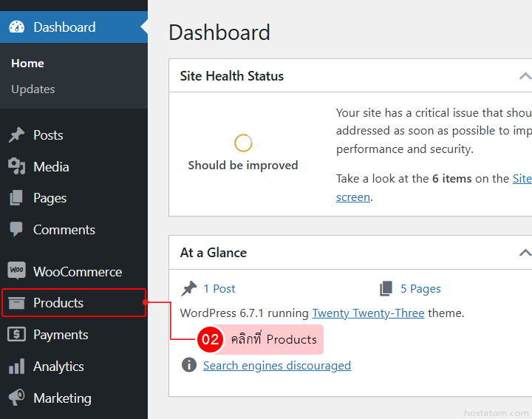
Task: Click the Media library icon
Action: (x=16, y=167)
